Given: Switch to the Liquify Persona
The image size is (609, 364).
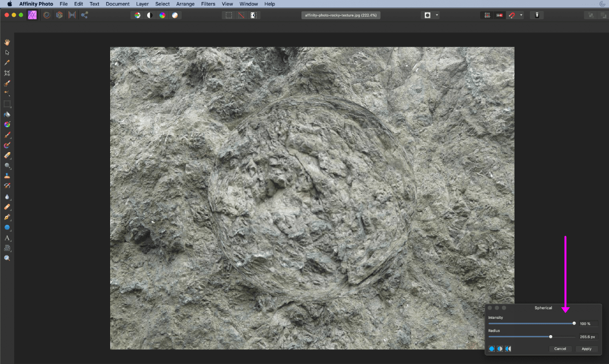Looking at the screenshot, I should click(47, 15).
